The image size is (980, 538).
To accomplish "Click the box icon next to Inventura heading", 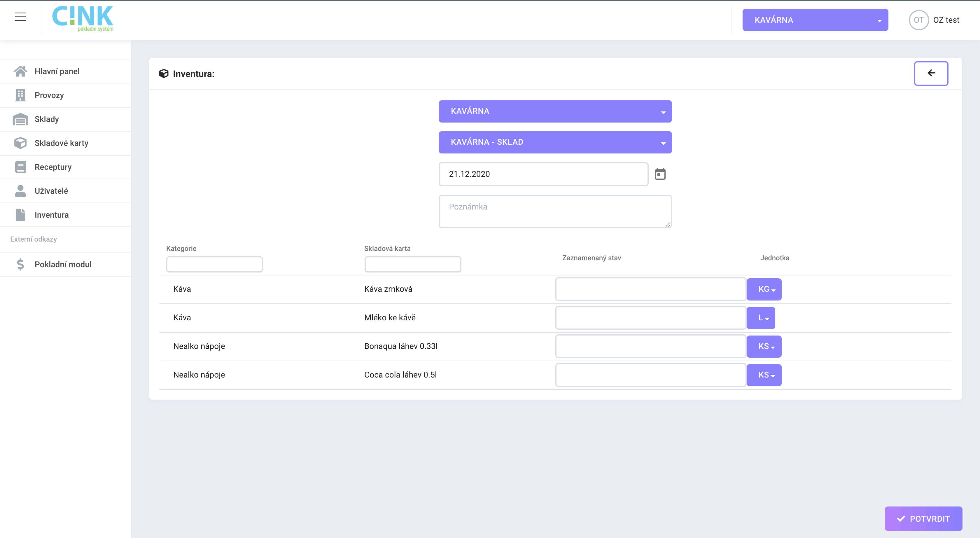I will pos(164,74).
